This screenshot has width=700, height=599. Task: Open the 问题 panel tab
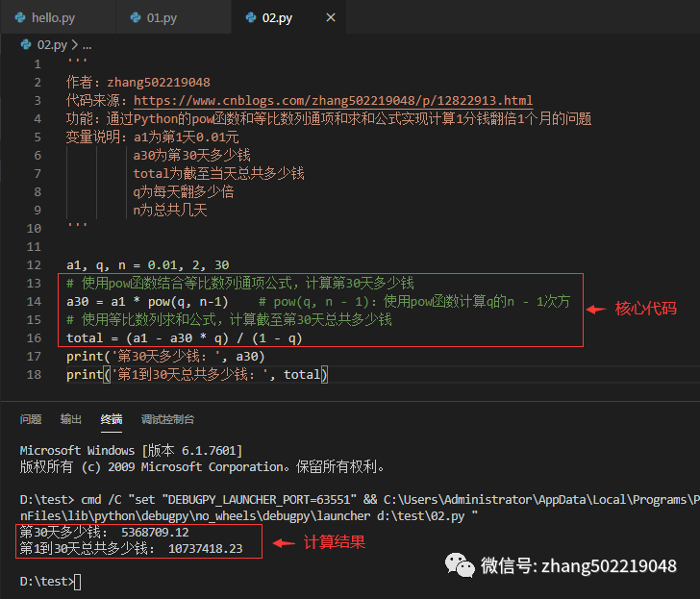31,419
